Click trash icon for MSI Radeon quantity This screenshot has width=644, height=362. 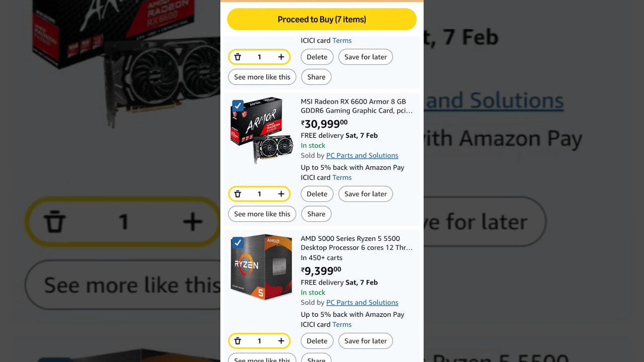(238, 194)
